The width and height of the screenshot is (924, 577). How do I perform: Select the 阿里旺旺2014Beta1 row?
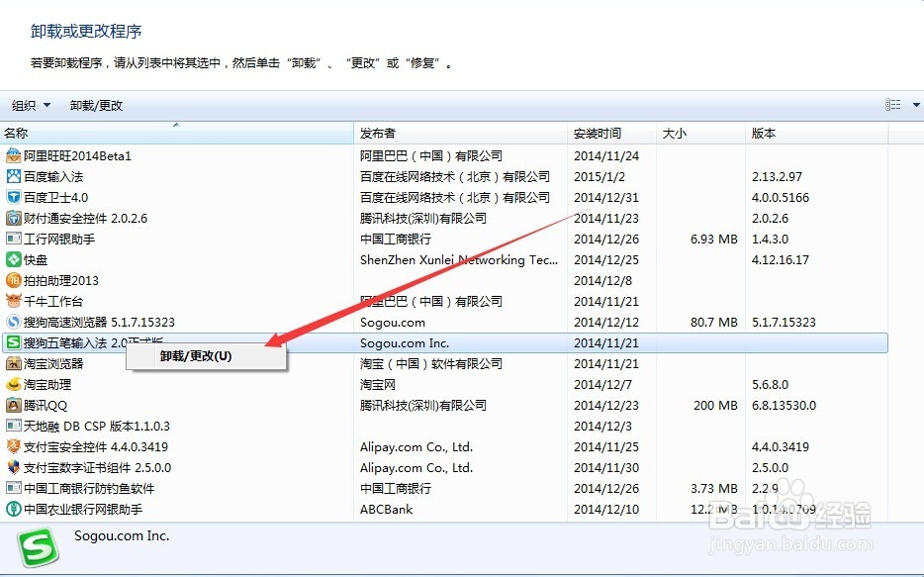pyautogui.click(x=444, y=155)
